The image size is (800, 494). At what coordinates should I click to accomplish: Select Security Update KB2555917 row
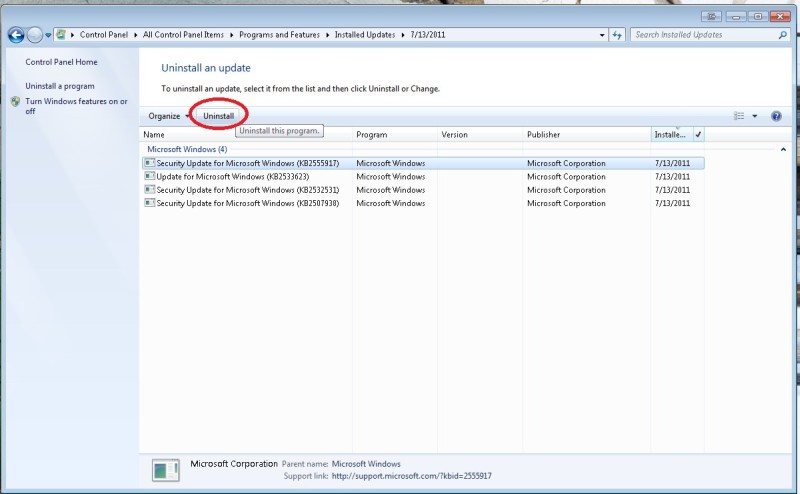[422, 163]
